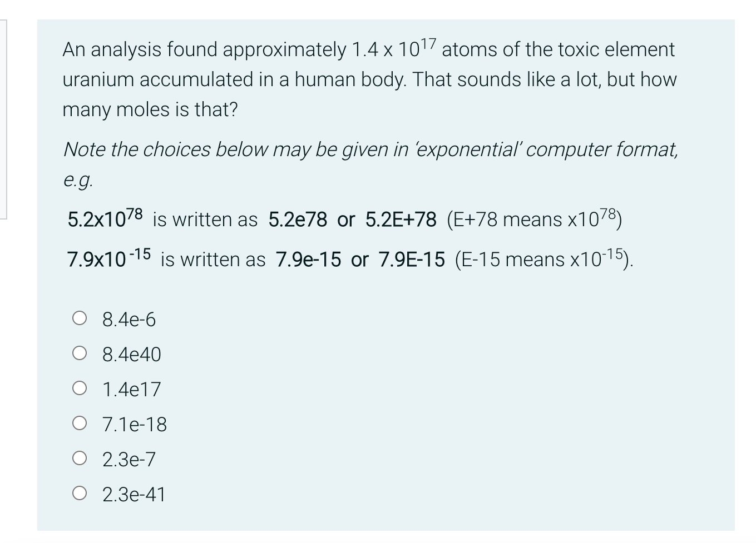Click the 8.4e40 answer label text

click(x=131, y=355)
